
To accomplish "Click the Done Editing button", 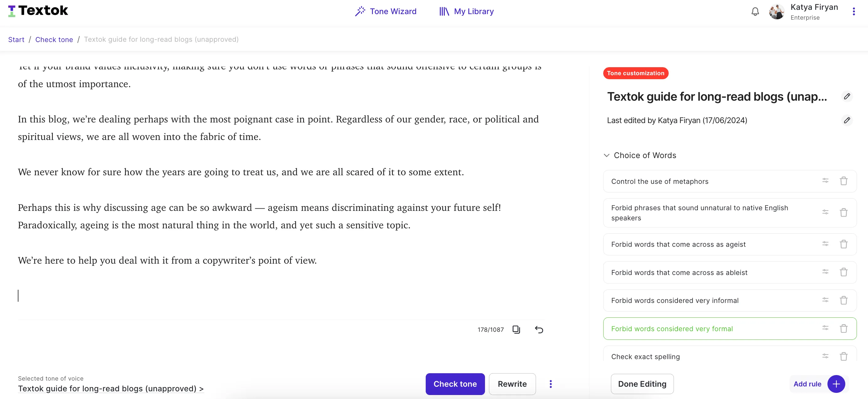I will pos(642,384).
